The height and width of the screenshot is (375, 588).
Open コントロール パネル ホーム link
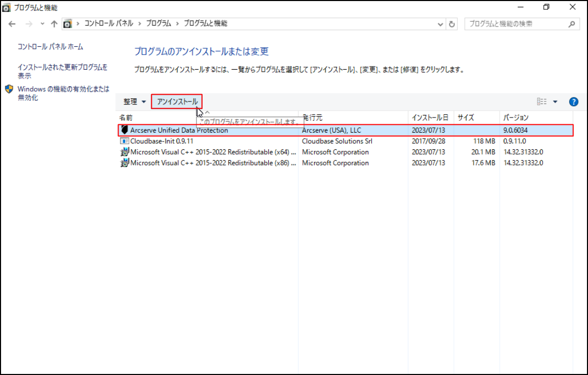point(50,47)
